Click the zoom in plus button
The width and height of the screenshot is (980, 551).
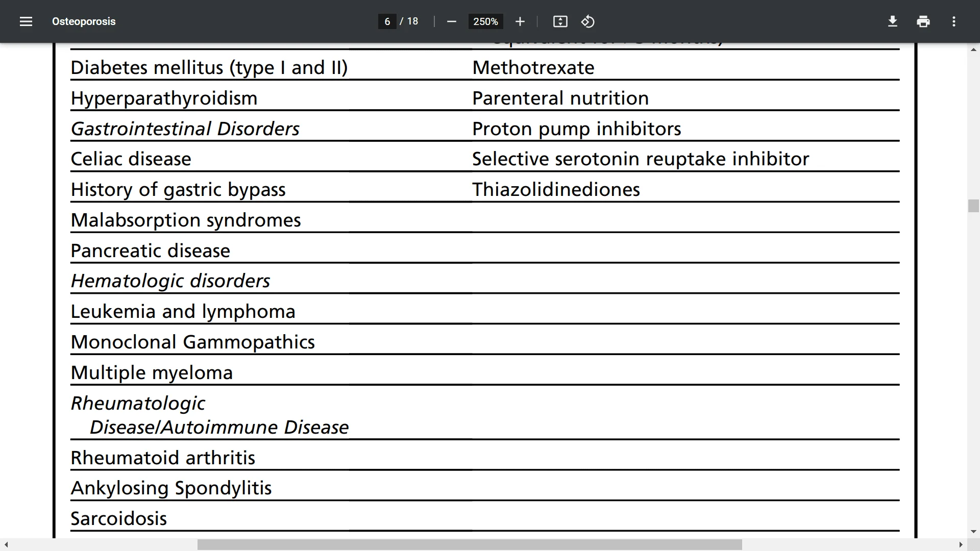click(520, 21)
